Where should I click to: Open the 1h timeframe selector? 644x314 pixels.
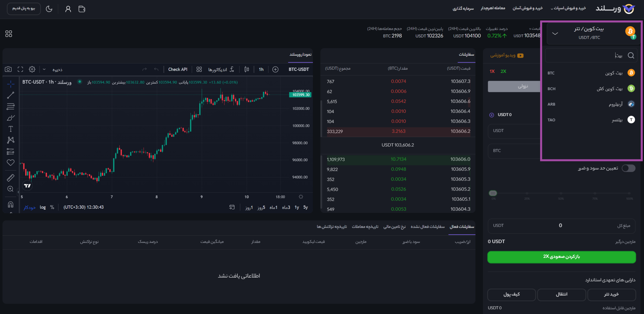[261, 69]
